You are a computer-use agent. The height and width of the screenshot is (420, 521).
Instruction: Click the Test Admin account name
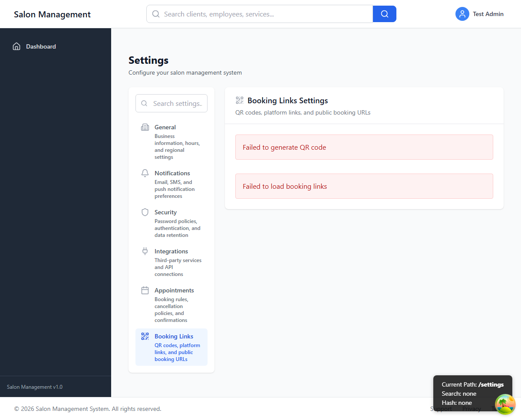(488, 14)
